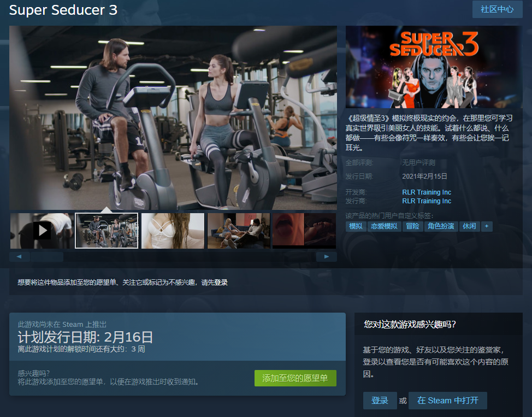Screen dimensions: 532x417
Task: Select the 休闲 tag
Action: point(469,226)
